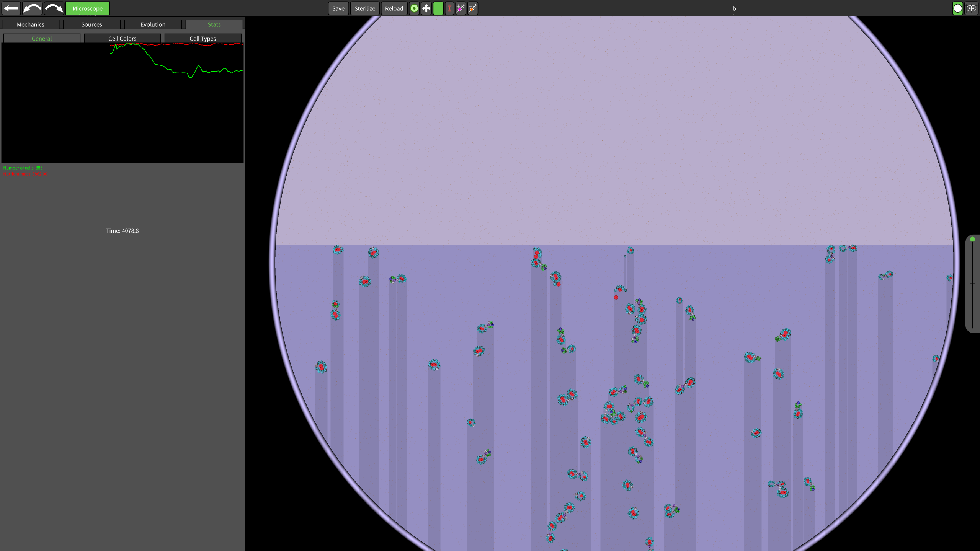Select the General stats sub-tab
This screenshot has height=551, width=980.
tap(42, 39)
